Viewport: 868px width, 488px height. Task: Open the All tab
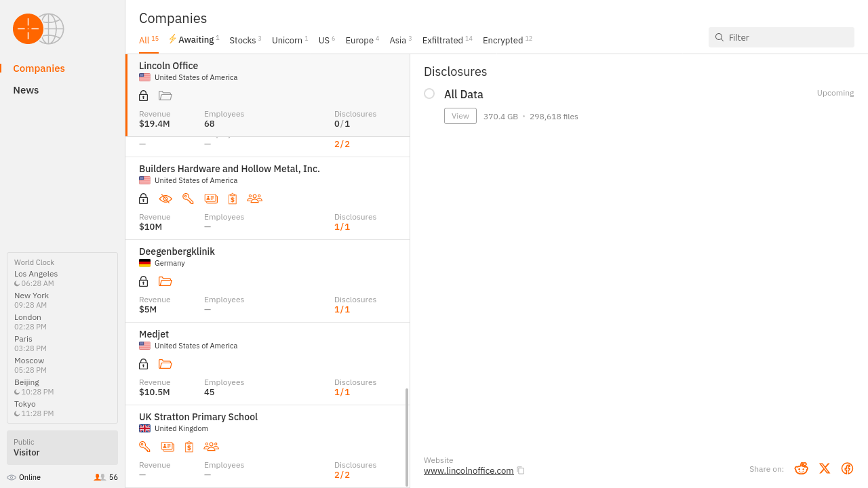click(149, 40)
